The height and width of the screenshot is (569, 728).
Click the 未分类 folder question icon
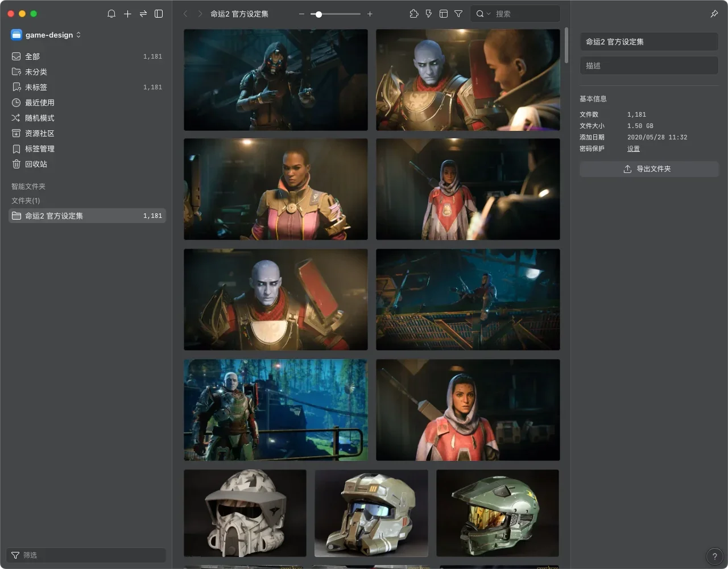[x=16, y=72]
